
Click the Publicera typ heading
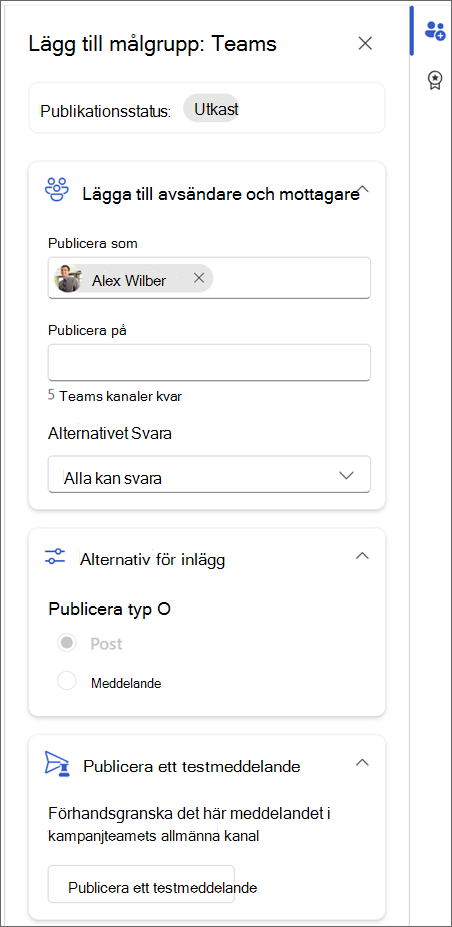click(110, 609)
